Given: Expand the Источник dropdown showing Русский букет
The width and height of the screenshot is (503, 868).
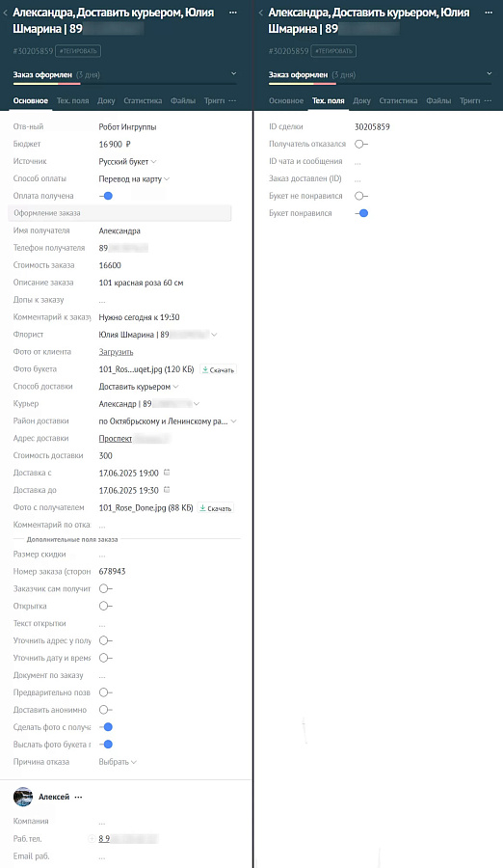Looking at the screenshot, I should [x=127, y=162].
